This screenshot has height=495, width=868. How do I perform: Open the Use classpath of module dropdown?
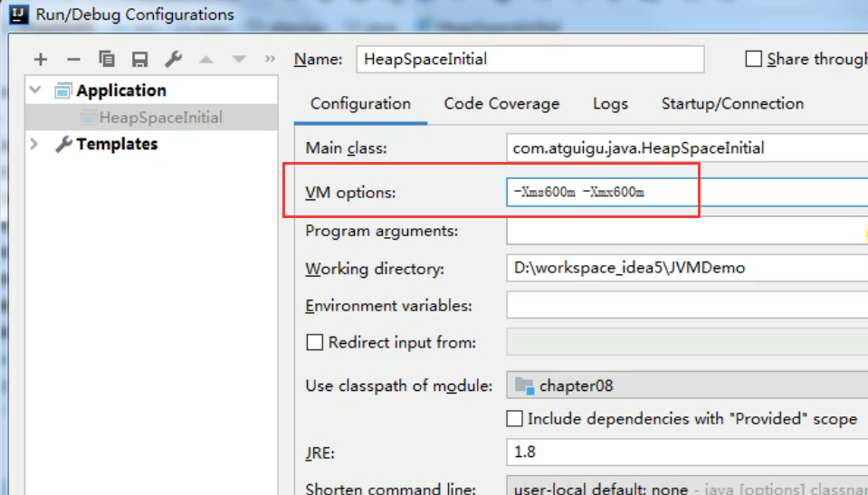[687, 386]
